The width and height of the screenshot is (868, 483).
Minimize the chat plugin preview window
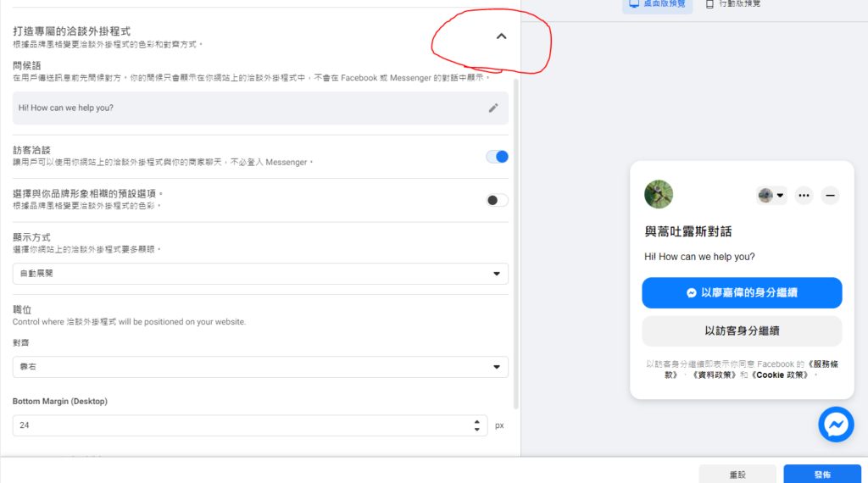pyautogui.click(x=831, y=196)
